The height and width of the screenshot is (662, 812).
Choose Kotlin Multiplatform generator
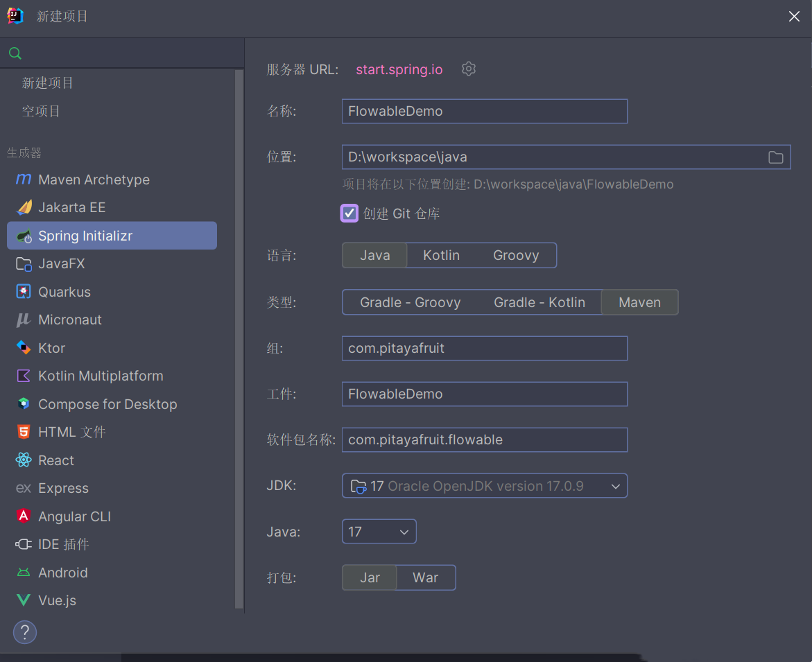coord(101,376)
